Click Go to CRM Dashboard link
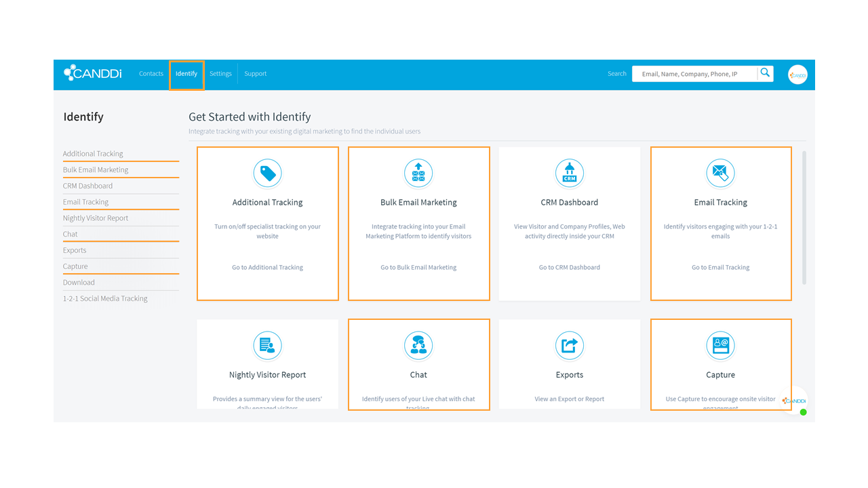This screenshot has height=488, width=868. coord(570,268)
